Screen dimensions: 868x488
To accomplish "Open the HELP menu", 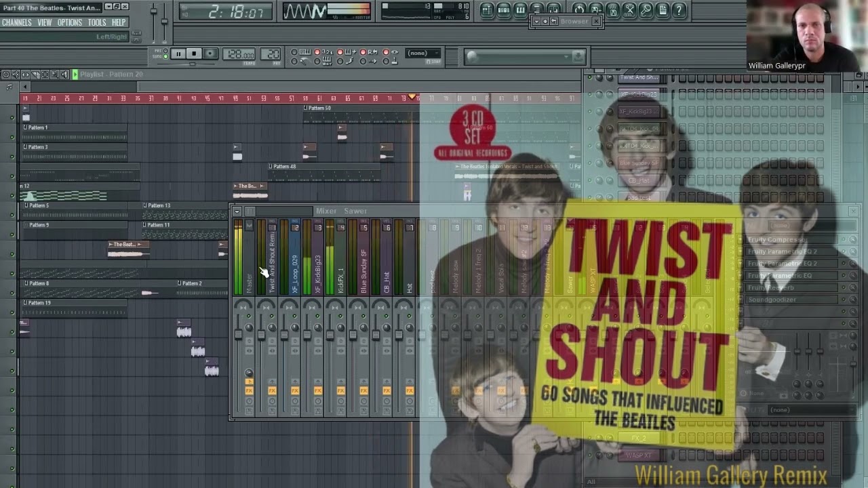I will (119, 22).
